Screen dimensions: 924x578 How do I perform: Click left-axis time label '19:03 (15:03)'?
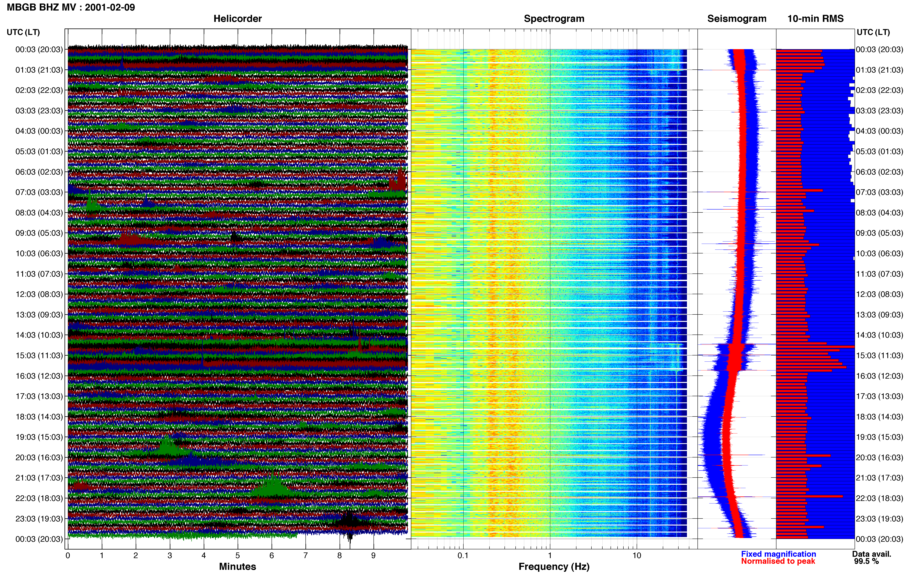(39, 437)
